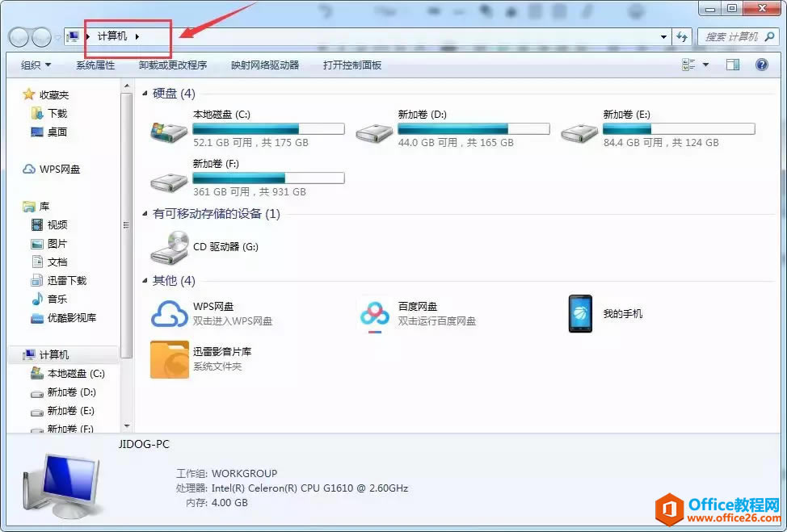Open the view options dropdown arrow

click(705, 65)
